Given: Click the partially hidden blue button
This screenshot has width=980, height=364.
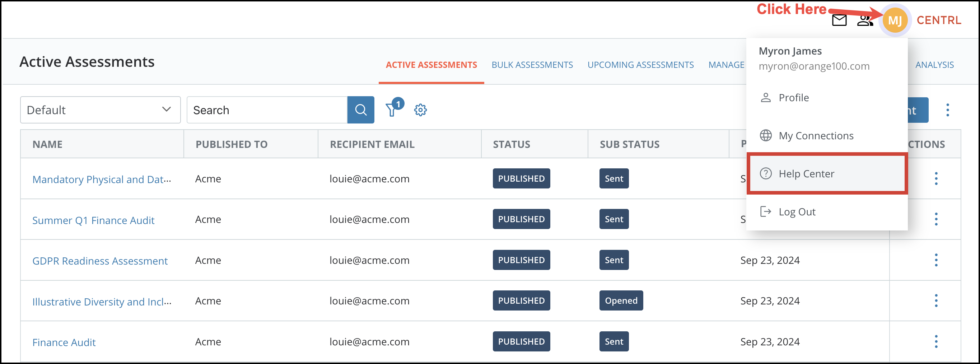Looking at the screenshot, I should tap(918, 110).
